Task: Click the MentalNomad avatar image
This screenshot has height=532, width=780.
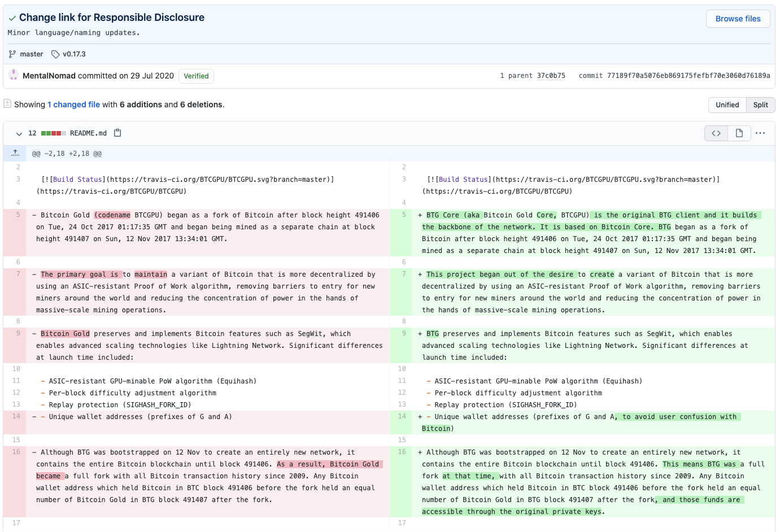Action: tap(14, 75)
